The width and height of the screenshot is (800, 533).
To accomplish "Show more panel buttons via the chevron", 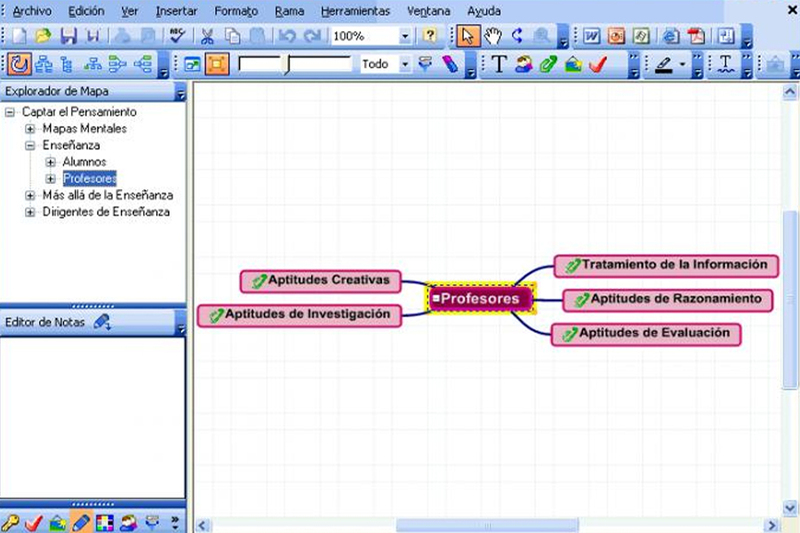I will 175,522.
